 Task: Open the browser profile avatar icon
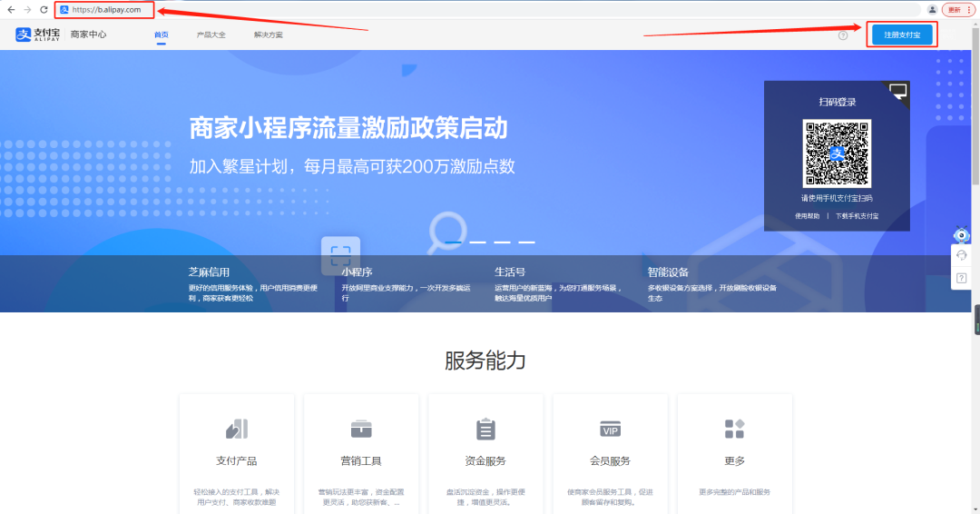click(x=932, y=9)
